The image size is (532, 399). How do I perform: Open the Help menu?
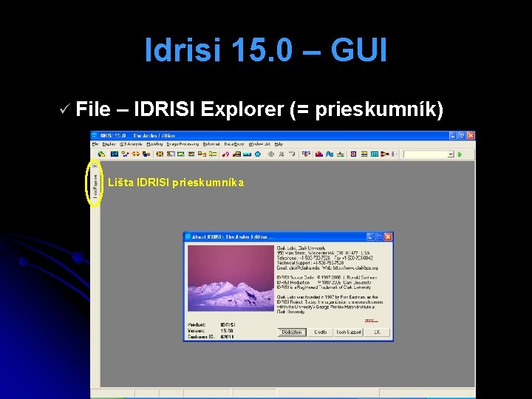[279, 144]
